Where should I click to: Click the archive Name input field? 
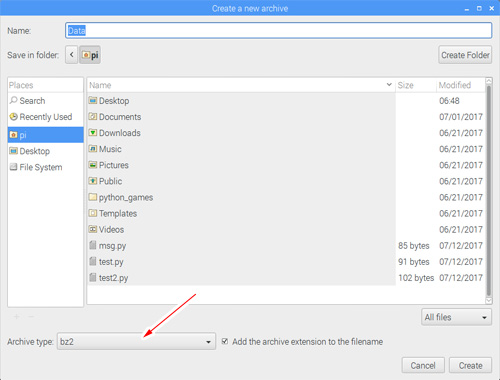[x=278, y=30]
